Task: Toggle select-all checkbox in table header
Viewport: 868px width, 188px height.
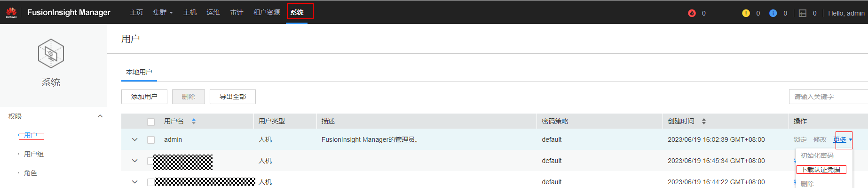Action: coord(151,122)
